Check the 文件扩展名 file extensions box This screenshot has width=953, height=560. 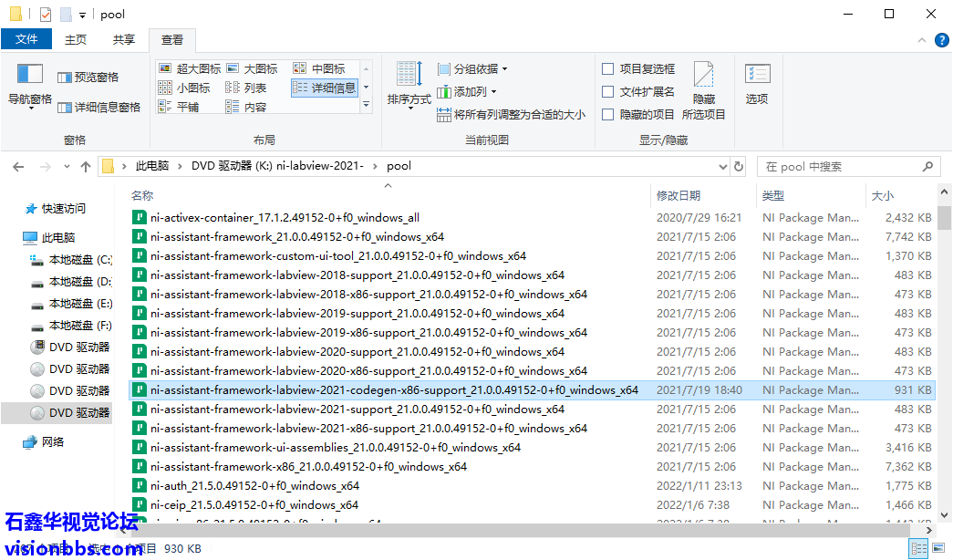[x=608, y=91]
